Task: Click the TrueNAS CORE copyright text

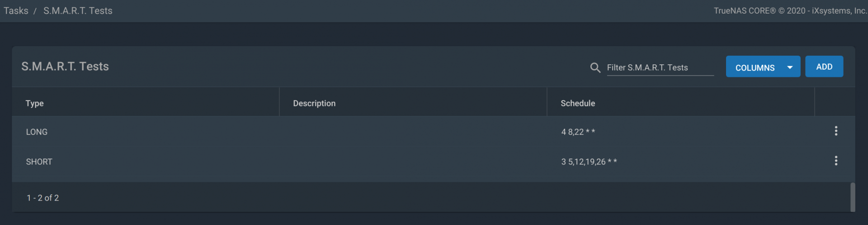Action: (790, 10)
